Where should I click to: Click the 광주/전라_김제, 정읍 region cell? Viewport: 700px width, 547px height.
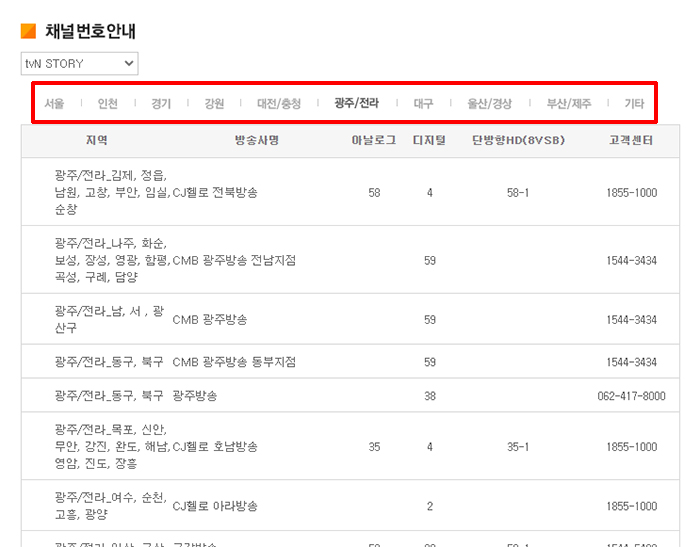pos(112,192)
